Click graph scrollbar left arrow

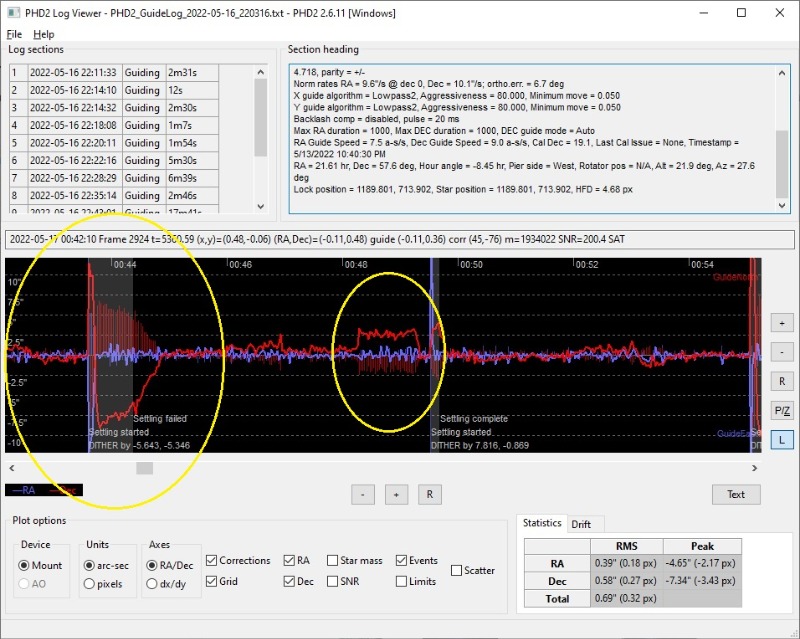(x=12, y=468)
